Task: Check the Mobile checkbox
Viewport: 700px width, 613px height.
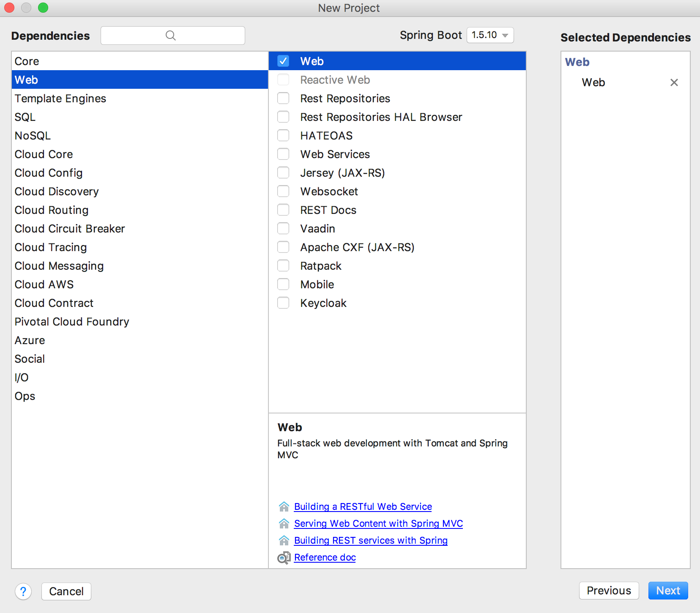Action: point(283,284)
